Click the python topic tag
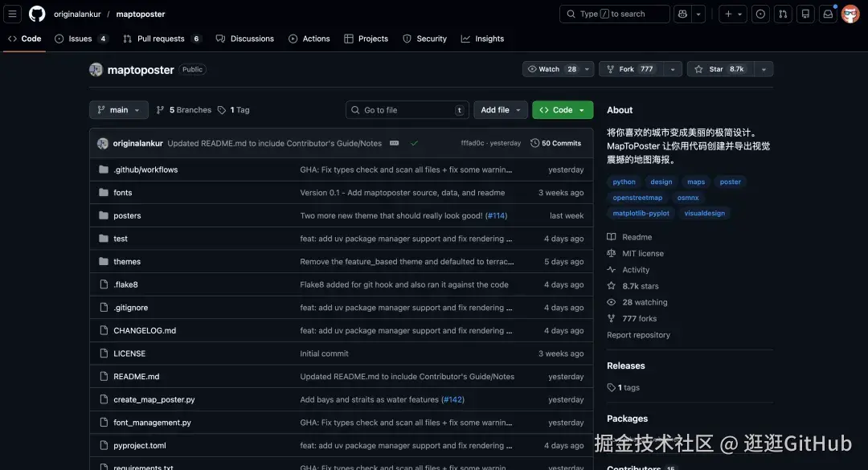 [624, 182]
